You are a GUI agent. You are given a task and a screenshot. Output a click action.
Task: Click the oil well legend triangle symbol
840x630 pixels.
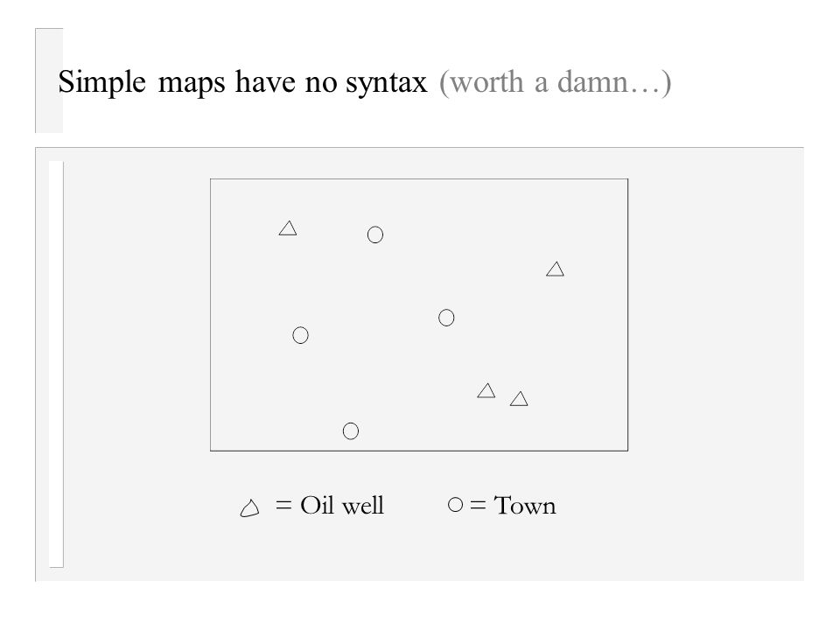coord(249,507)
